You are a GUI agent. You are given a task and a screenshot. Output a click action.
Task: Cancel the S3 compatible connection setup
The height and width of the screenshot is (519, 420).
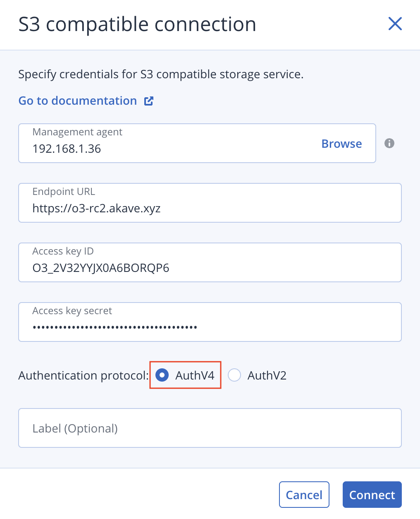click(304, 495)
